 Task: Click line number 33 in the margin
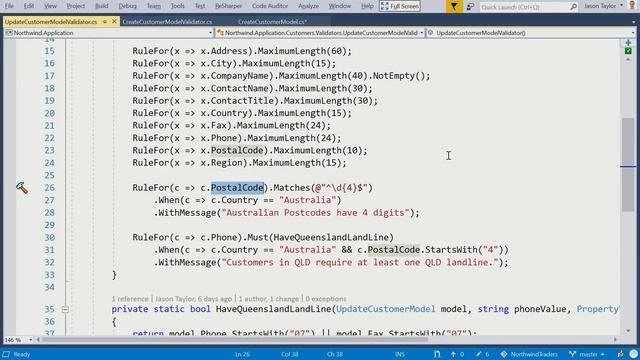[49, 275]
